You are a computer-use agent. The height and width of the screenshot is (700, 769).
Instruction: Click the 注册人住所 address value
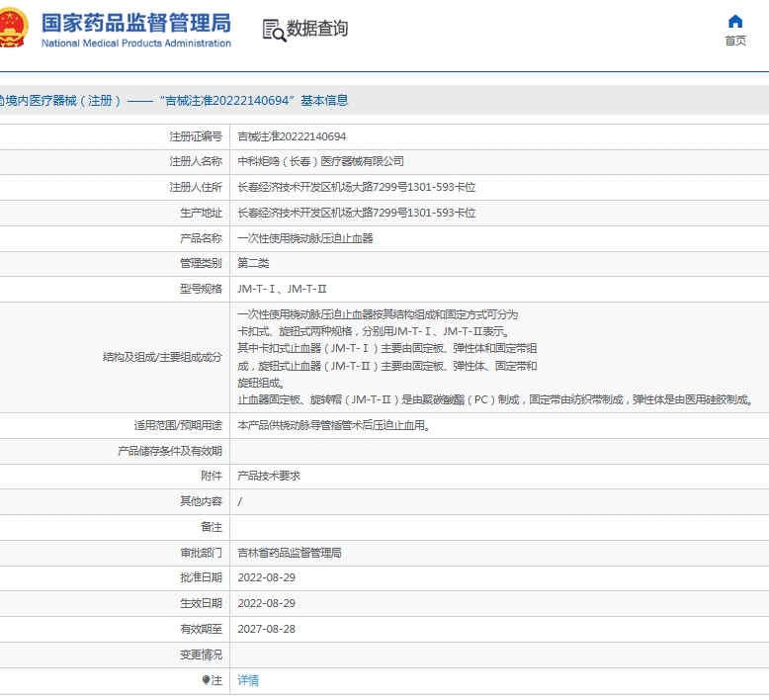357,187
